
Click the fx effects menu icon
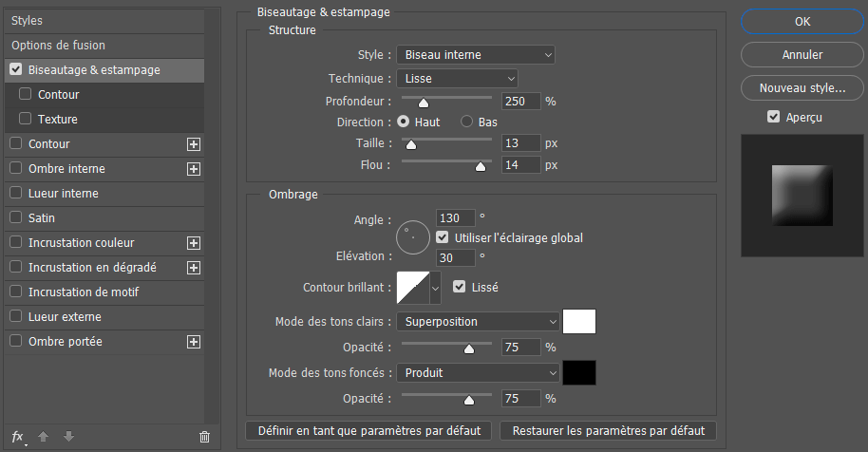18,437
